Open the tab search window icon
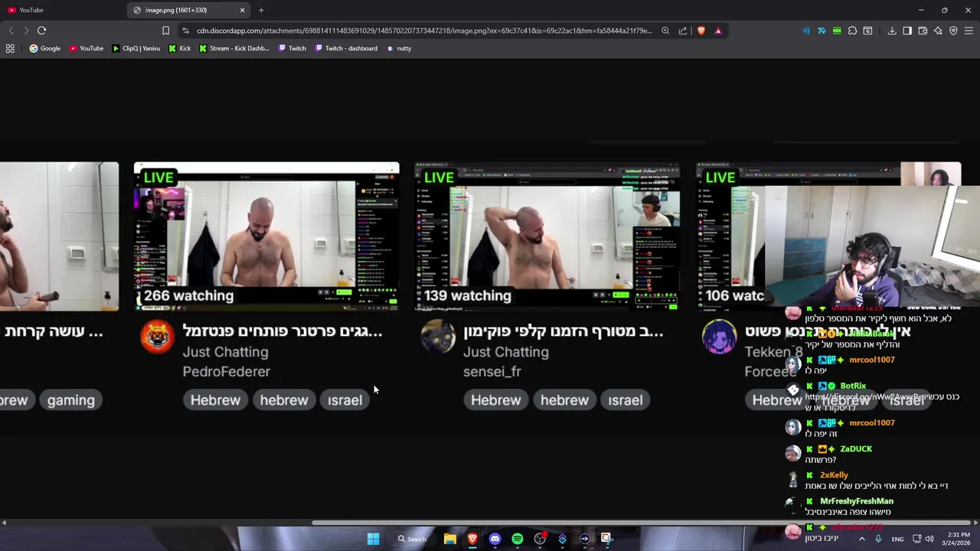This screenshot has height=551, width=980. [x=867, y=31]
